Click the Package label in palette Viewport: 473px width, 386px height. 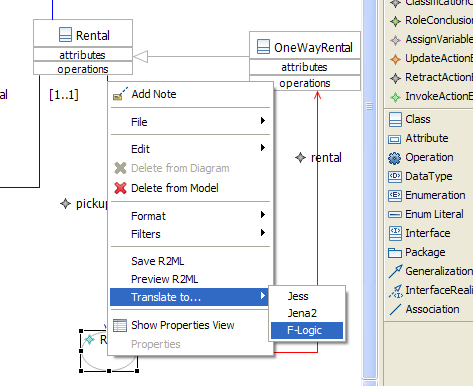coord(425,252)
